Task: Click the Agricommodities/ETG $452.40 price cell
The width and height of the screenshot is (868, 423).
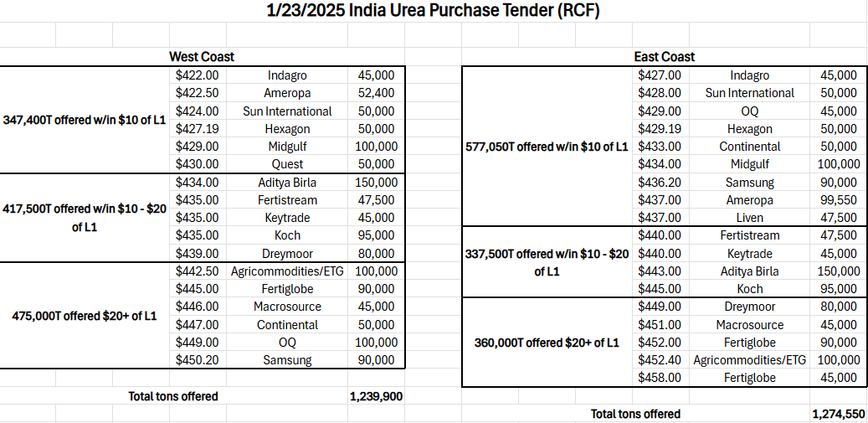Action: click(660, 360)
